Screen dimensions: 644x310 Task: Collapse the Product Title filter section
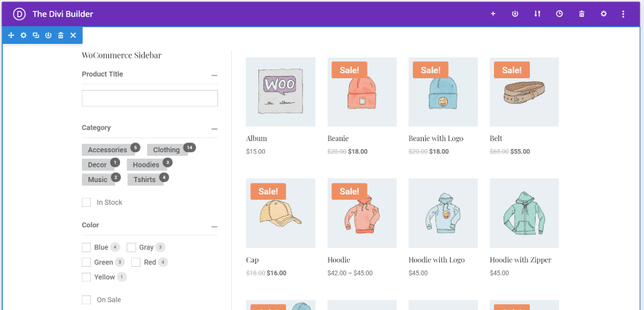pos(214,75)
